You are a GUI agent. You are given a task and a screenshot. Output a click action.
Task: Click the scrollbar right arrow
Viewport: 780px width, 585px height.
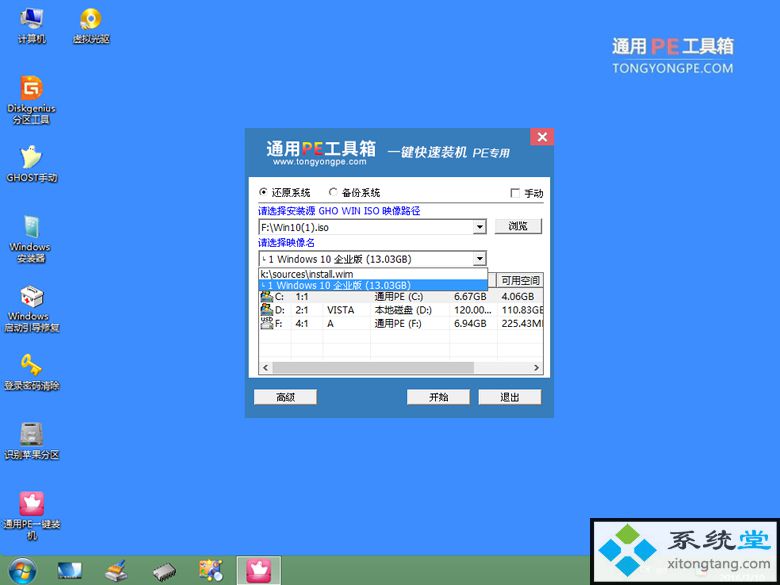pyautogui.click(x=536, y=368)
